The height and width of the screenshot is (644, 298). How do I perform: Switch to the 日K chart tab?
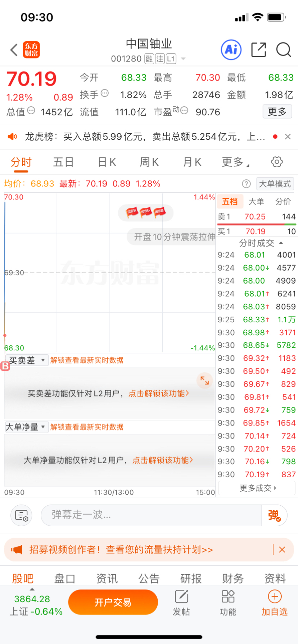107,162
